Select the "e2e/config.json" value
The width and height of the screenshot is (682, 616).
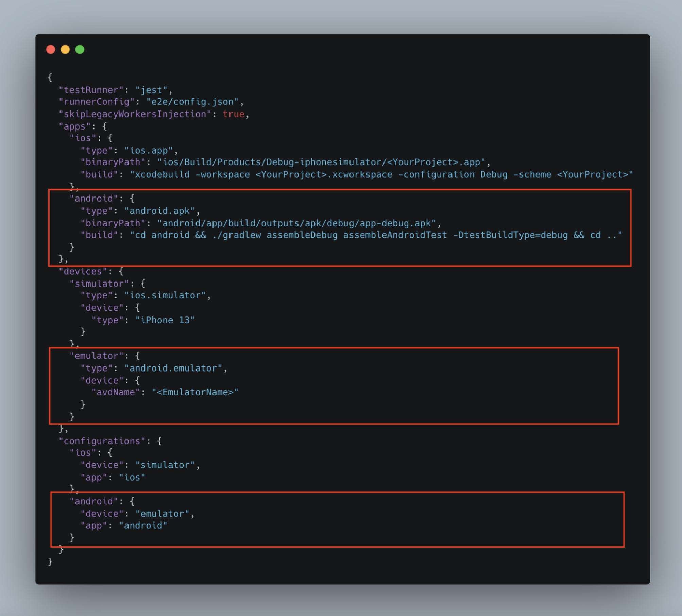pos(192,102)
